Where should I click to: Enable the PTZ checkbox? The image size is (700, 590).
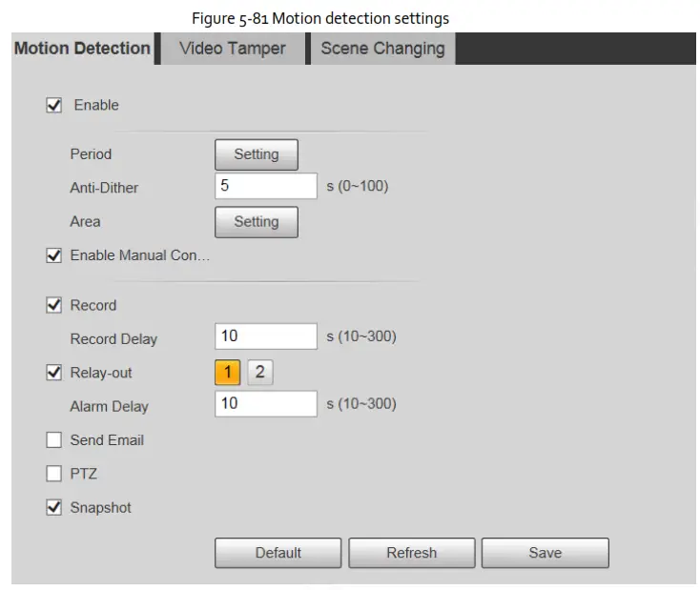(54, 474)
